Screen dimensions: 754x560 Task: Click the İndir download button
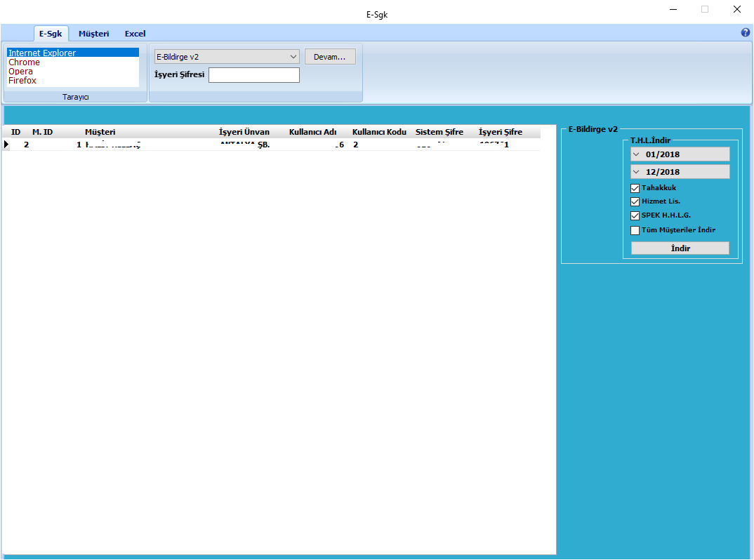click(680, 248)
